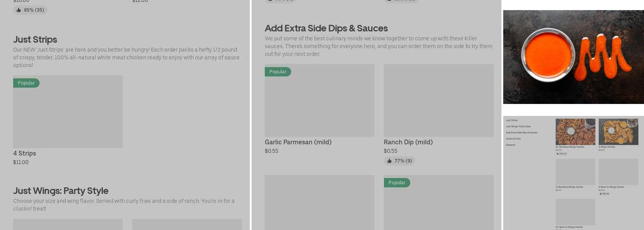Open the 22 Boneless Wings Combo photo
Image resolution: width=644 pixels, height=230 pixels.
pyautogui.click(x=575, y=132)
